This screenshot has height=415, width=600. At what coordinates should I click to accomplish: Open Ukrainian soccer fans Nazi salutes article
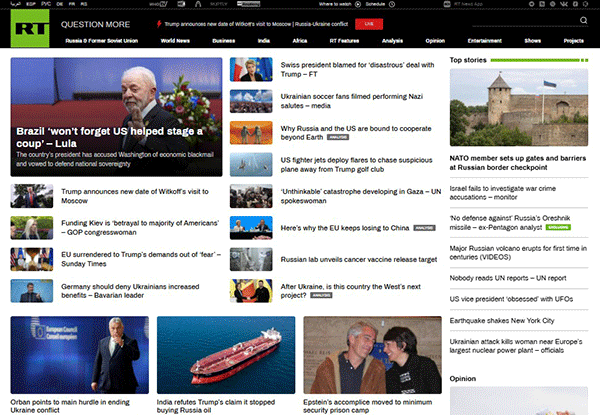tap(352, 101)
